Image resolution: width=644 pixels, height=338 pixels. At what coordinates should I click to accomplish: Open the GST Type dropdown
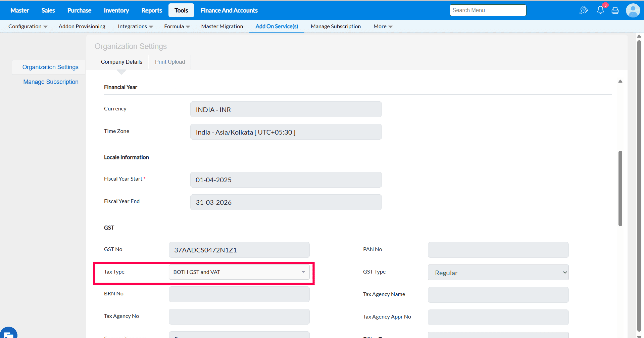click(498, 273)
